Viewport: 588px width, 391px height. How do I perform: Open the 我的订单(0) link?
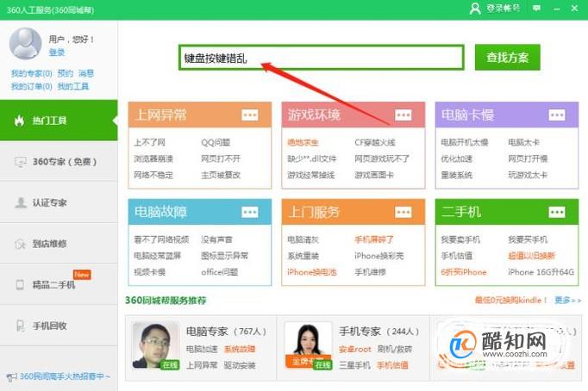pos(32,86)
